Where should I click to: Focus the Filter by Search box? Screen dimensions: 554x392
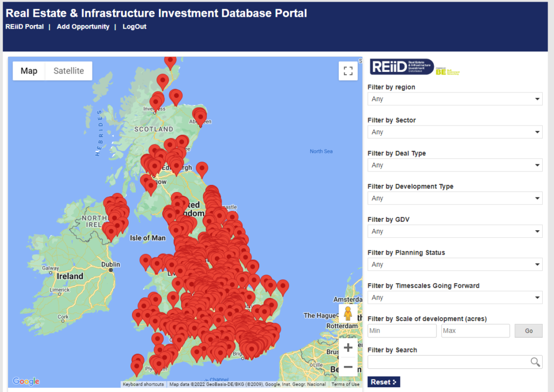click(x=454, y=362)
